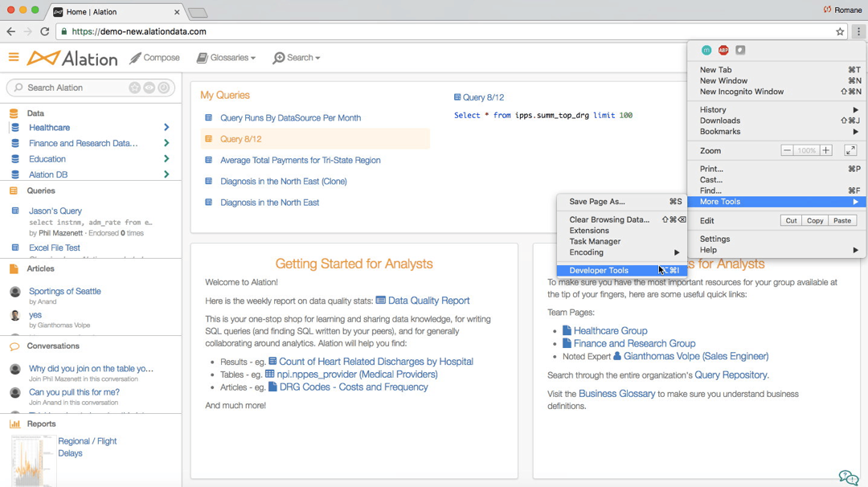This screenshot has height=487, width=868.
Task: Close the Home | Alation tab
Action: (177, 11)
